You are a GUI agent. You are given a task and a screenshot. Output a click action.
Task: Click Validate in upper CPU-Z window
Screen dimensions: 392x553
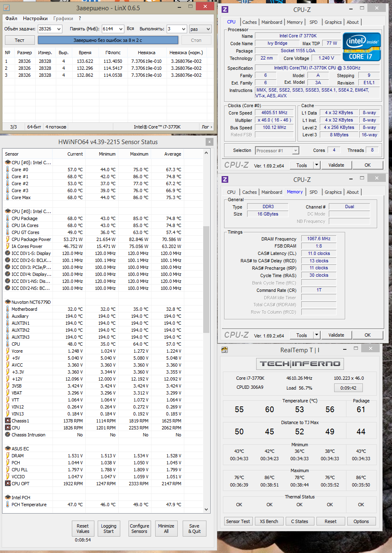click(x=336, y=165)
